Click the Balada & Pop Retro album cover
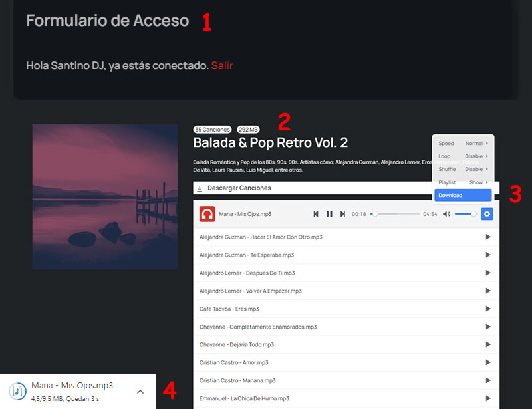 tap(105, 197)
